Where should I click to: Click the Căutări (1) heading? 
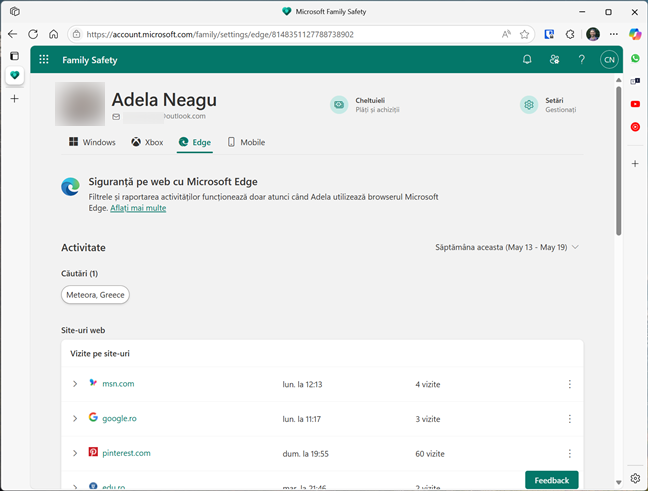(79, 274)
